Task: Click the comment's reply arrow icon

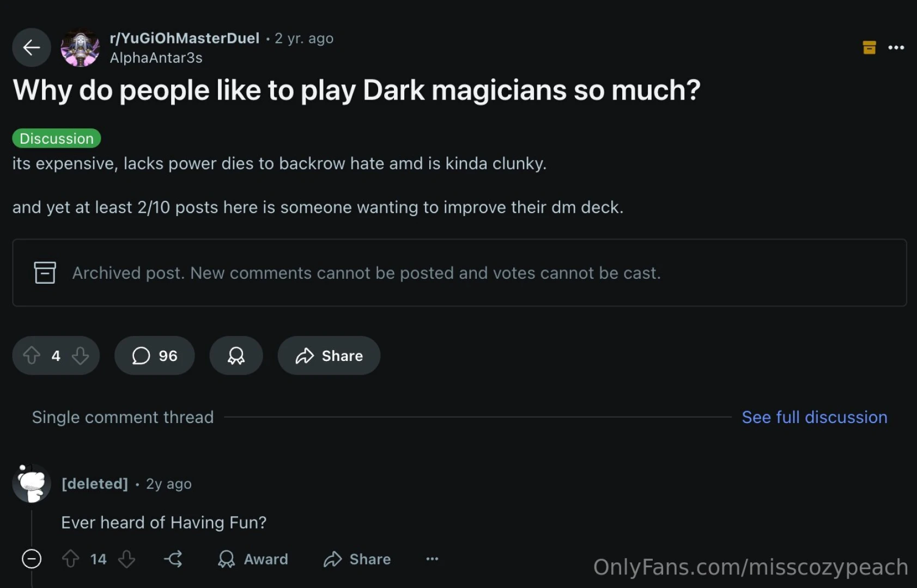Action: point(173,559)
